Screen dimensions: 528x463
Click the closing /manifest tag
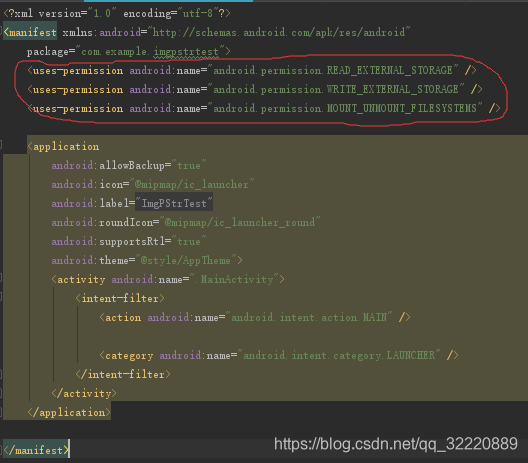36,450
